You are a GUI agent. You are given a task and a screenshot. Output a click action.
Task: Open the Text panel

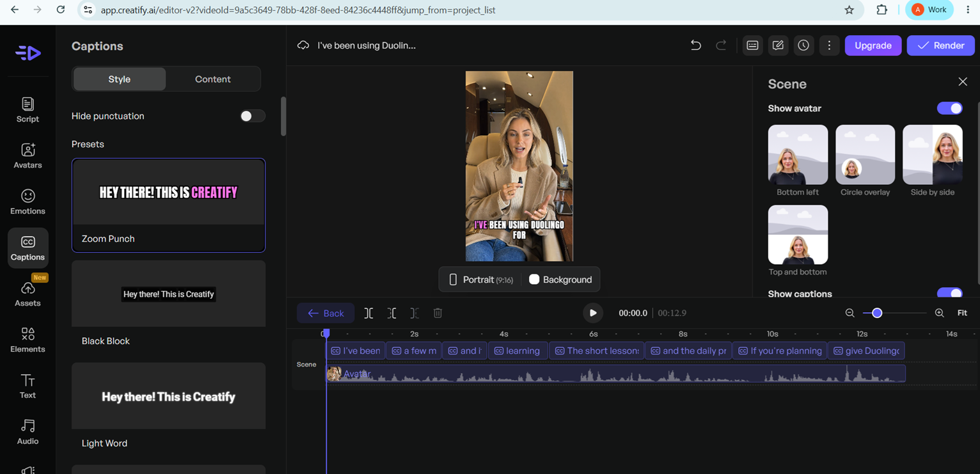coord(28,386)
